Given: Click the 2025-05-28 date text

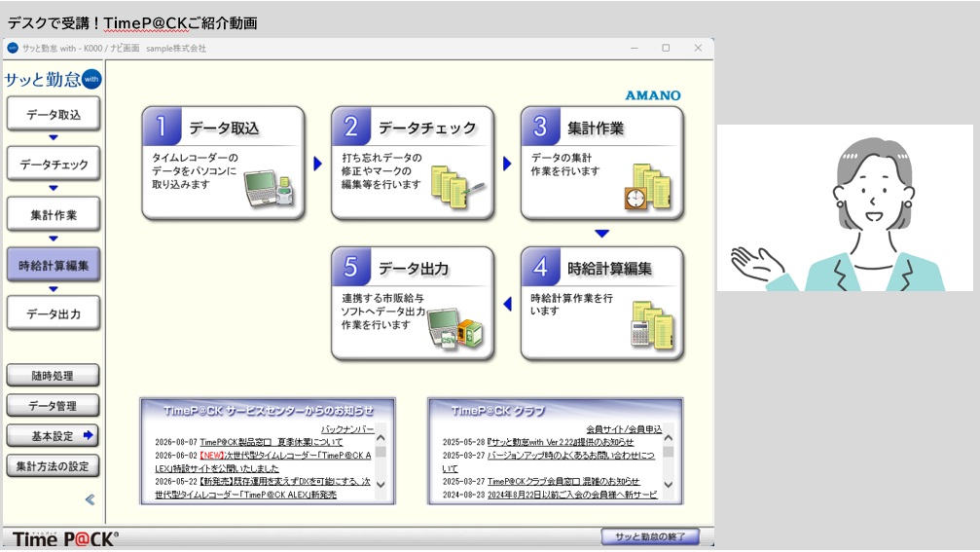Looking at the screenshot, I should click(463, 442).
